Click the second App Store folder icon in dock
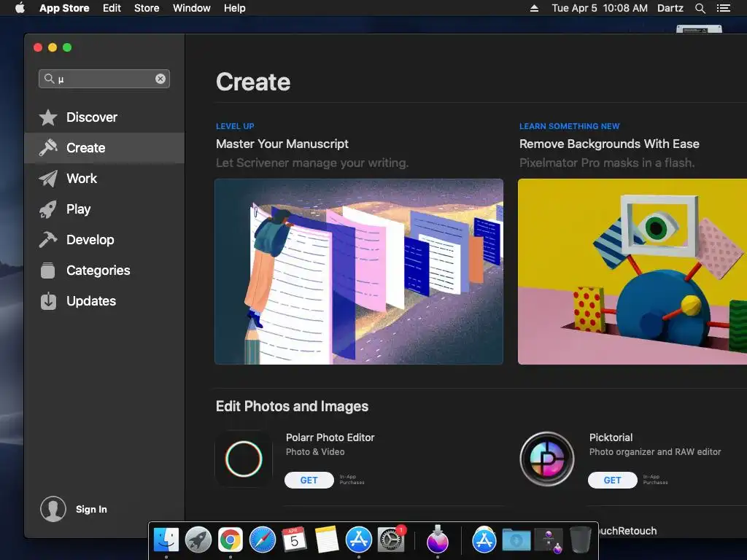747x560 pixels. click(x=484, y=540)
